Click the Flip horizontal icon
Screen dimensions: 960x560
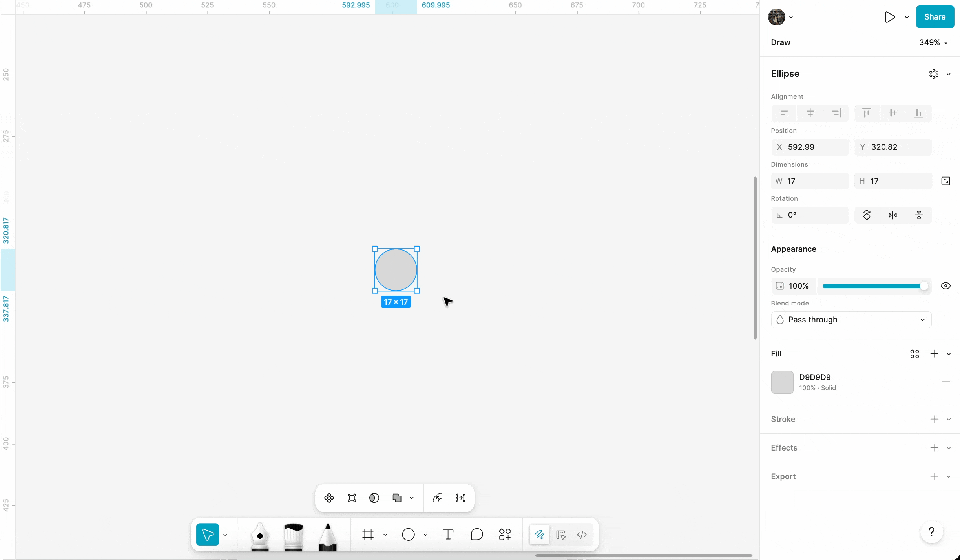click(x=892, y=215)
